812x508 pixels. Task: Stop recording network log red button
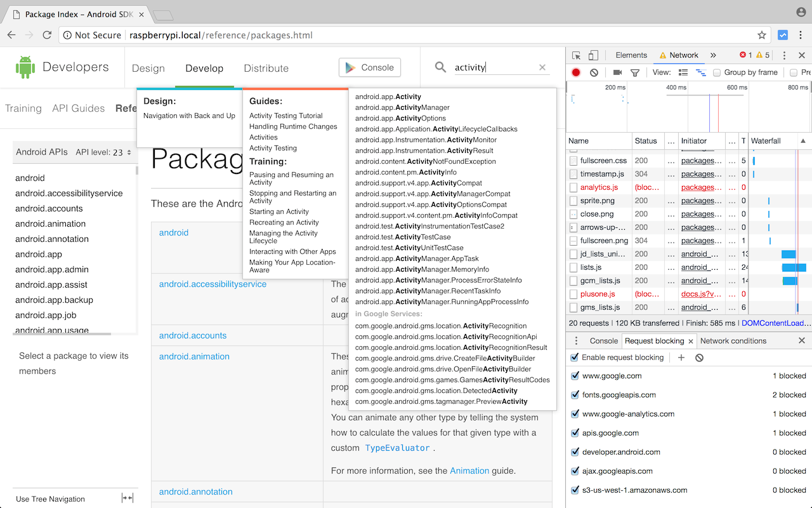pos(576,72)
